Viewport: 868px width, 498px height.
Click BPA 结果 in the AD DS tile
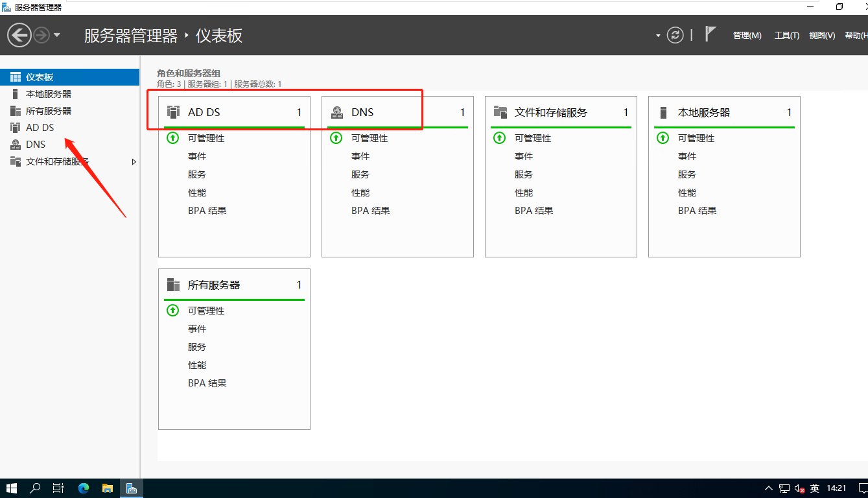click(207, 211)
